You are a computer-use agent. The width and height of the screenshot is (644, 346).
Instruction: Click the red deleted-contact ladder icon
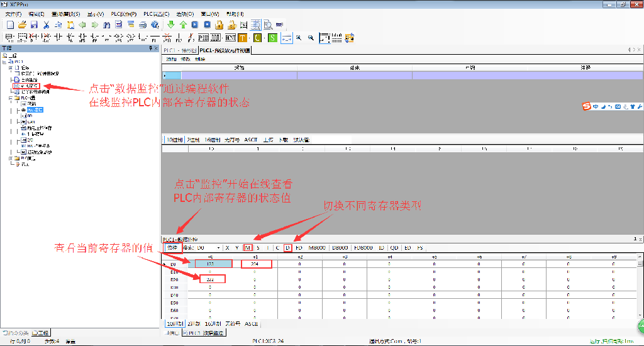[167, 38]
